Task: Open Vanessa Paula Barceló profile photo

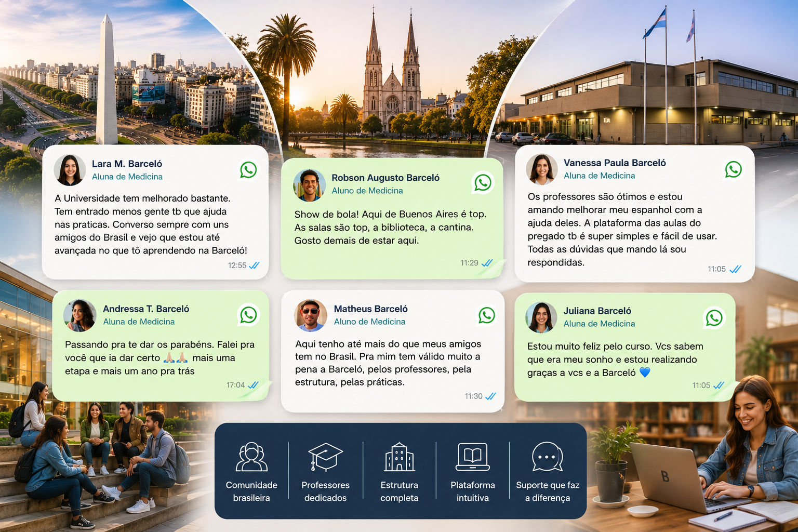Action: pyautogui.click(x=541, y=169)
